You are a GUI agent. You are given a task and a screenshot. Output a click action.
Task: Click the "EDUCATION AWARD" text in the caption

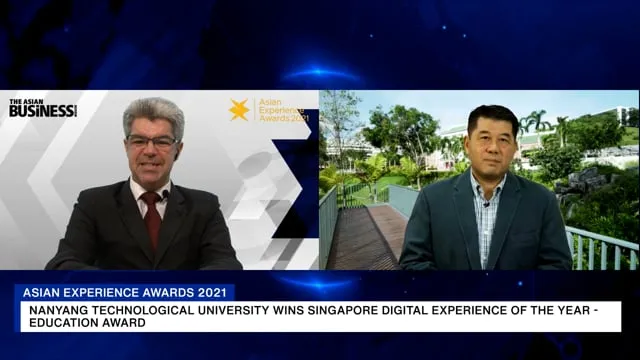tap(87, 323)
